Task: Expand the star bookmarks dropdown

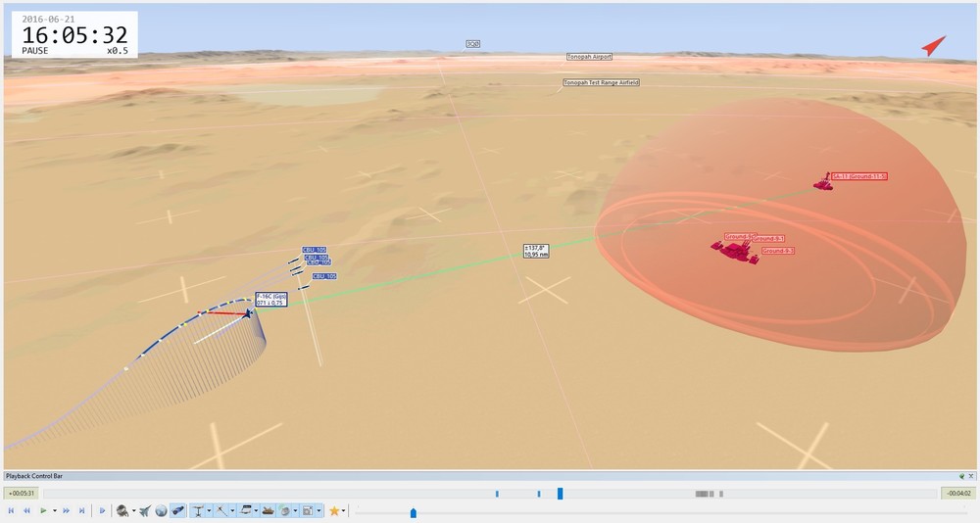Action: 343,511
